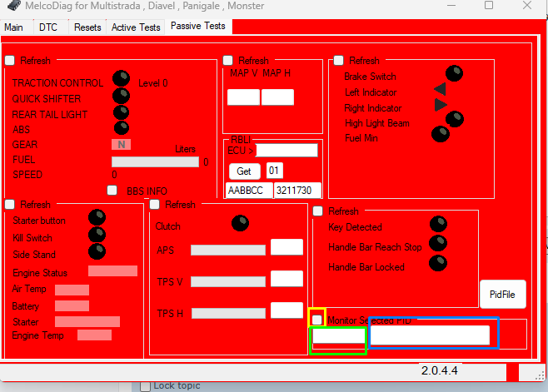Enable Refresh for the Traction Control group
This screenshot has width=548, height=392.
pos(10,61)
